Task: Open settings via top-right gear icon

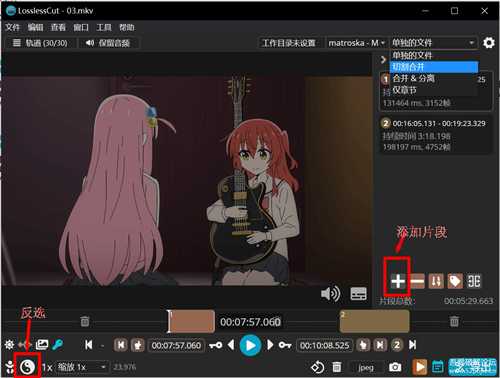Action: 489,43
